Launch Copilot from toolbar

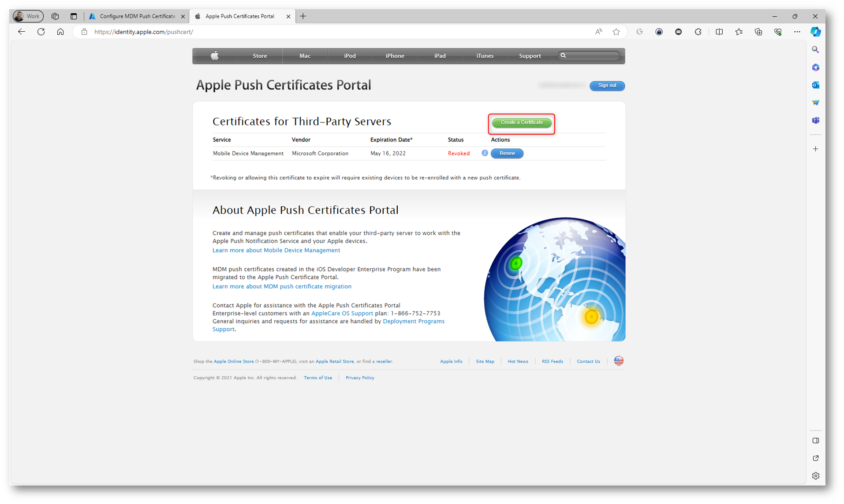815,32
